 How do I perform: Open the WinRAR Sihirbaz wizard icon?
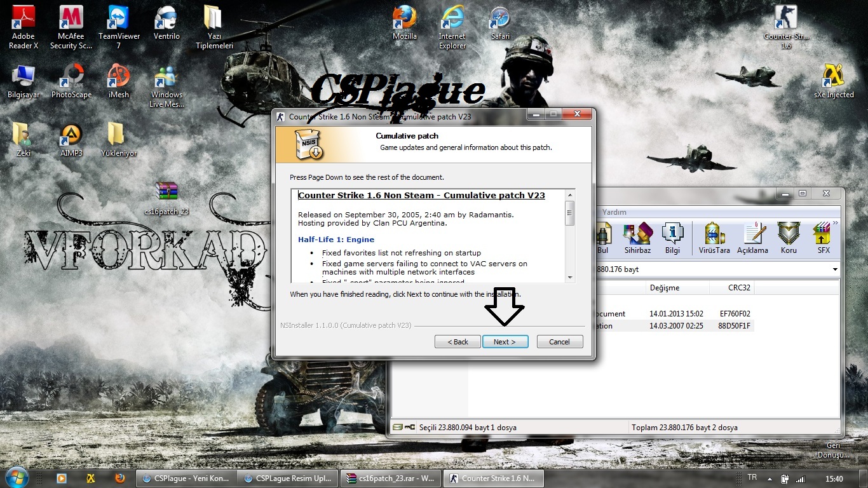pos(637,238)
